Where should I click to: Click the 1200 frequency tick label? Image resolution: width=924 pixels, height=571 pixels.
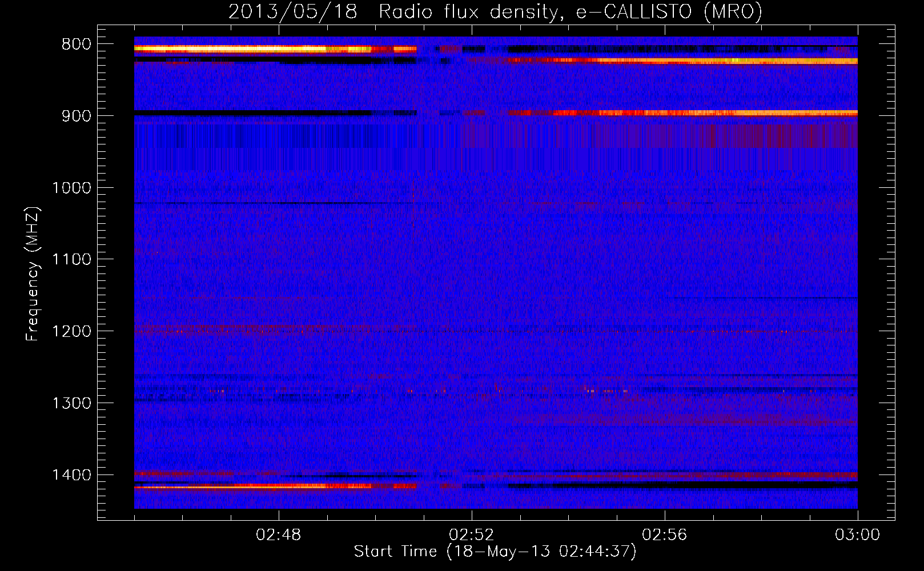point(71,332)
